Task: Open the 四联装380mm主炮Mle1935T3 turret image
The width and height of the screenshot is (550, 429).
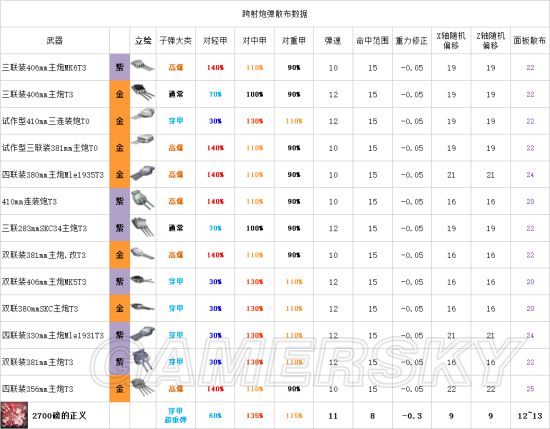Action: click(x=143, y=173)
